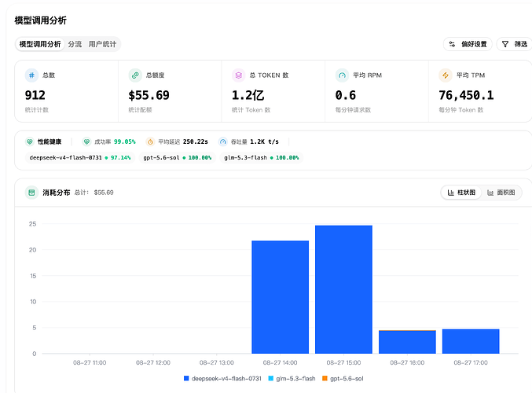Click the success rate 99.05%
The width and height of the screenshot is (532, 393).
[x=124, y=141]
